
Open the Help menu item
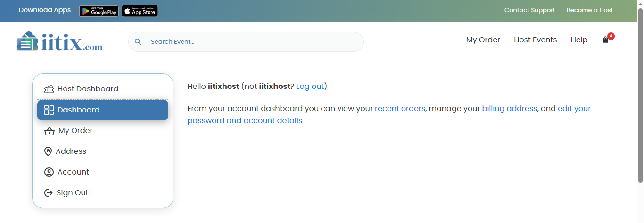(579, 40)
